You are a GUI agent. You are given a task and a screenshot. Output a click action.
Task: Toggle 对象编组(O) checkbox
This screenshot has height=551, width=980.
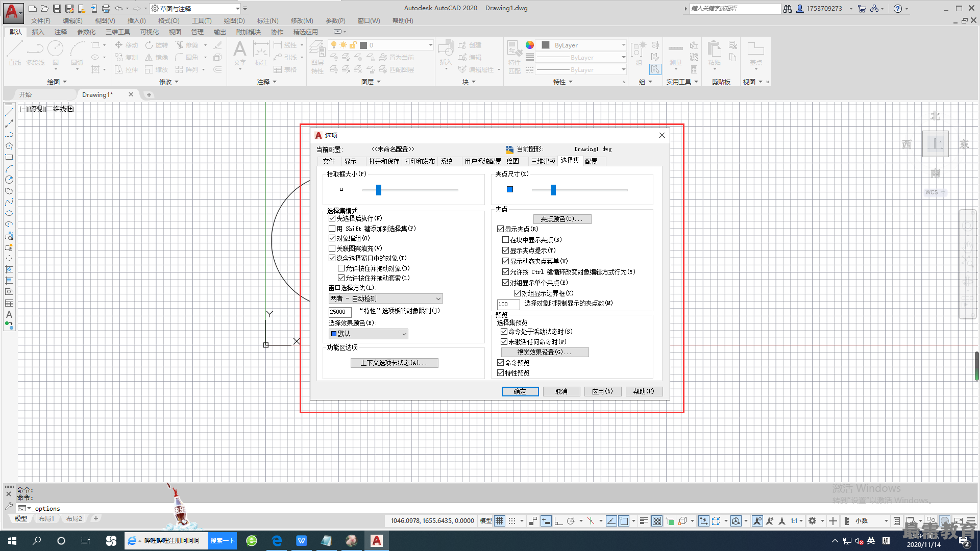332,238
